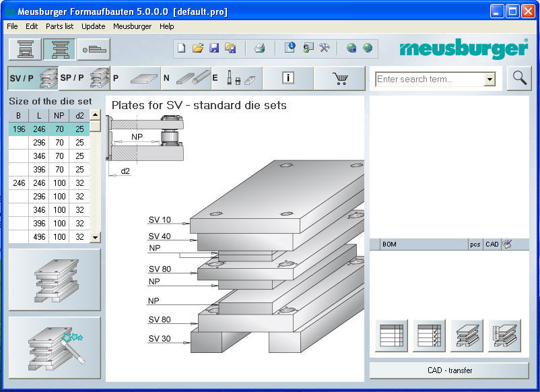Switch to the SV / P tab
This screenshot has width=540, height=392.
(x=33, y=78)
